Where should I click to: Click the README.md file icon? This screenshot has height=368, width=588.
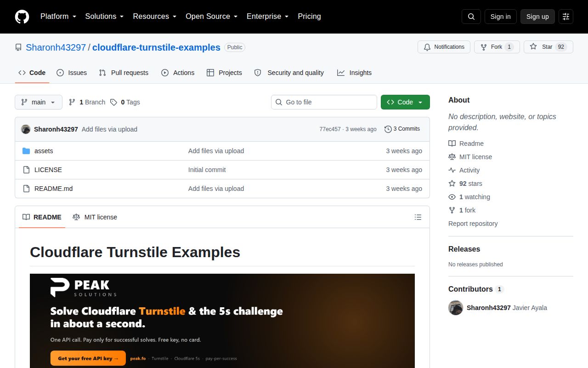(26, 189)
